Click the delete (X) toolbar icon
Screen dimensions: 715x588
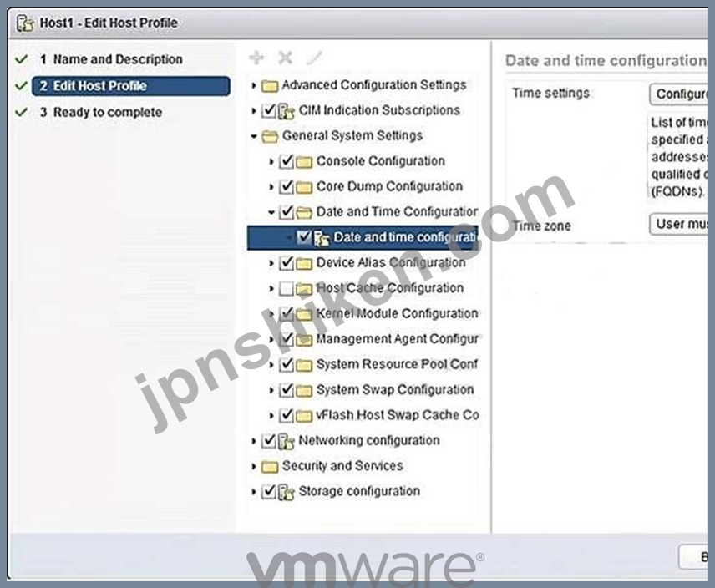286,58
